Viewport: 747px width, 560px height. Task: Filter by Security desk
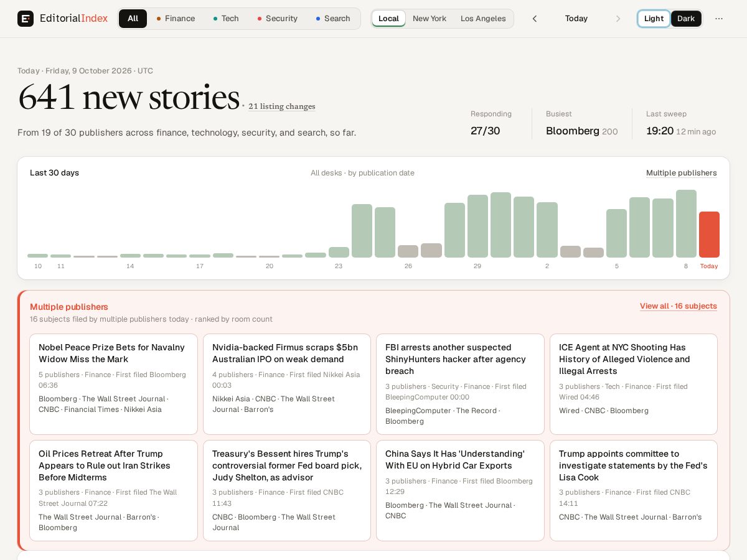[x=278, y=19]
